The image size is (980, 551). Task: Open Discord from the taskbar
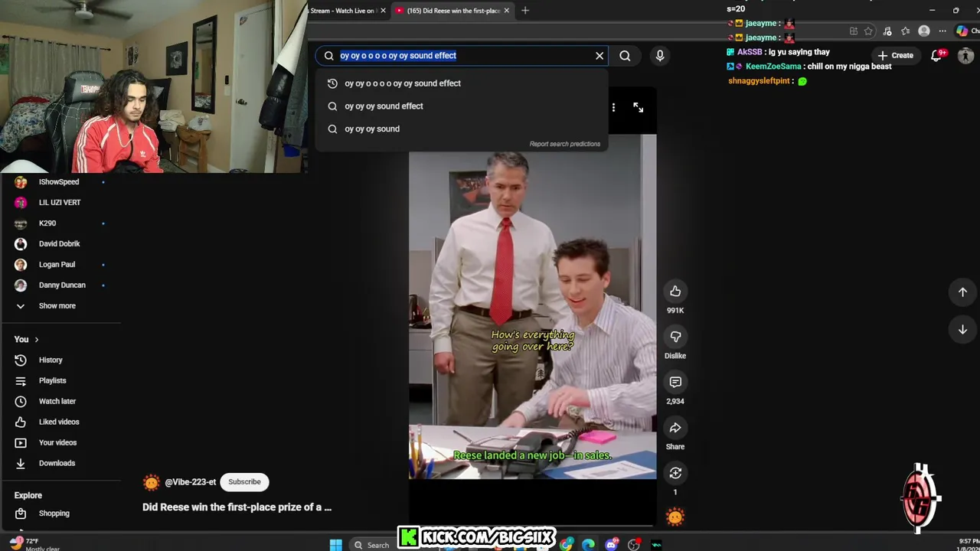click(611, 545)
